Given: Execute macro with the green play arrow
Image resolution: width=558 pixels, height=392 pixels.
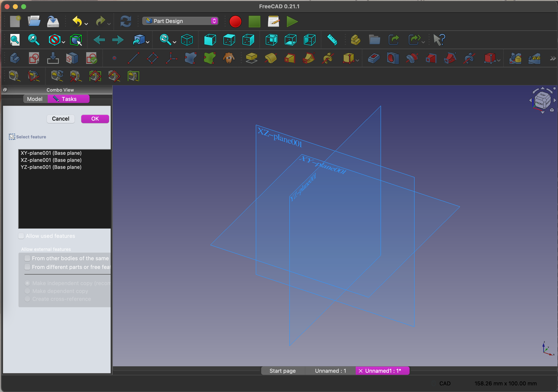Looking at the screenshot, I should (x=292, y=21).
